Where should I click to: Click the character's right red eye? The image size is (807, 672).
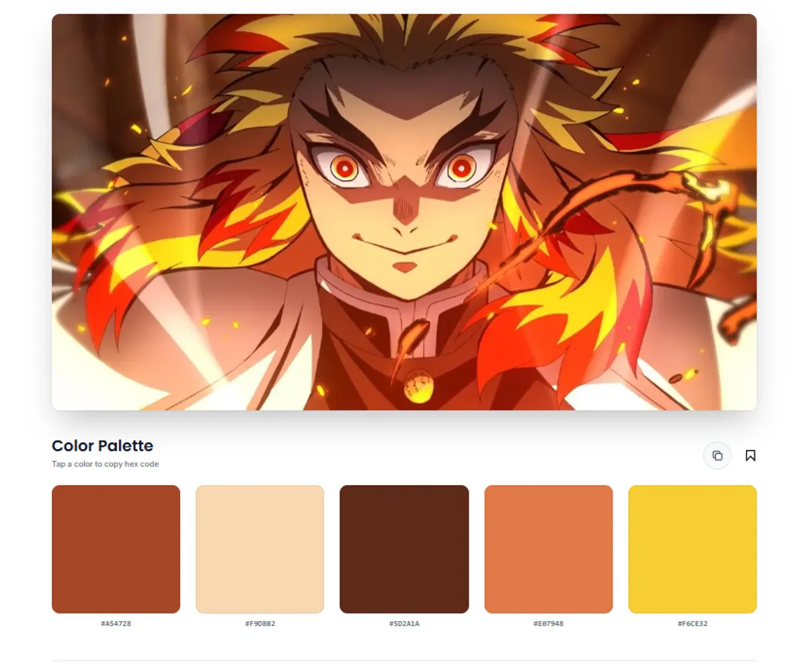coord(461,167)
